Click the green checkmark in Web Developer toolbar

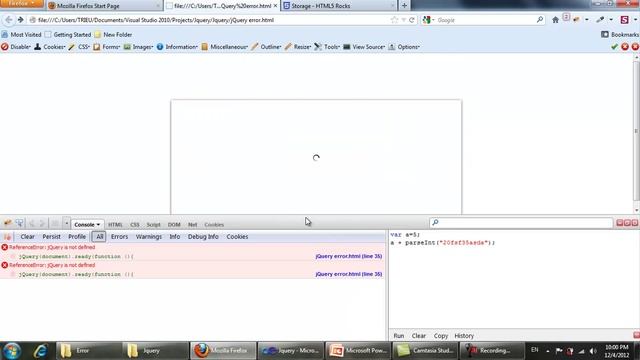[x=614, y=47]
